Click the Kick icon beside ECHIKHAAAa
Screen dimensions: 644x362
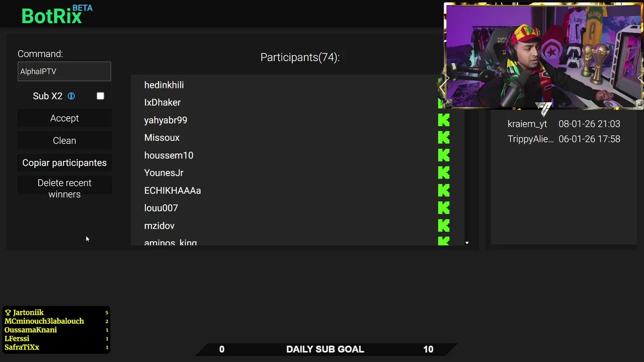click(444, 190)
